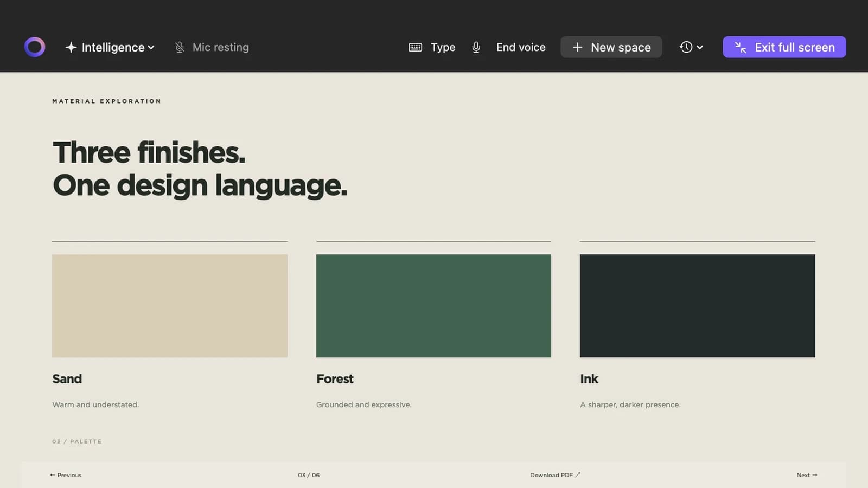Toggle the Mic resting status
The width and height of the screenshot is (868, 488).
(x=212, y=47)
